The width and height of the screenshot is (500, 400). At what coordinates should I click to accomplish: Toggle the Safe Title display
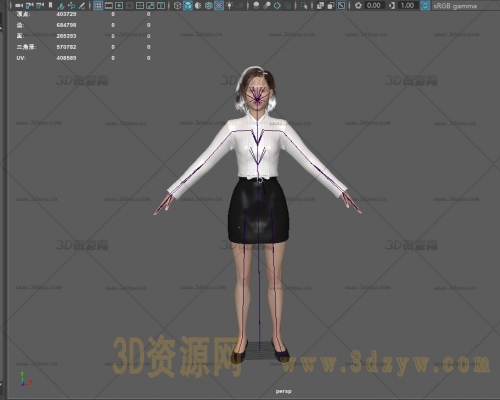161,5
